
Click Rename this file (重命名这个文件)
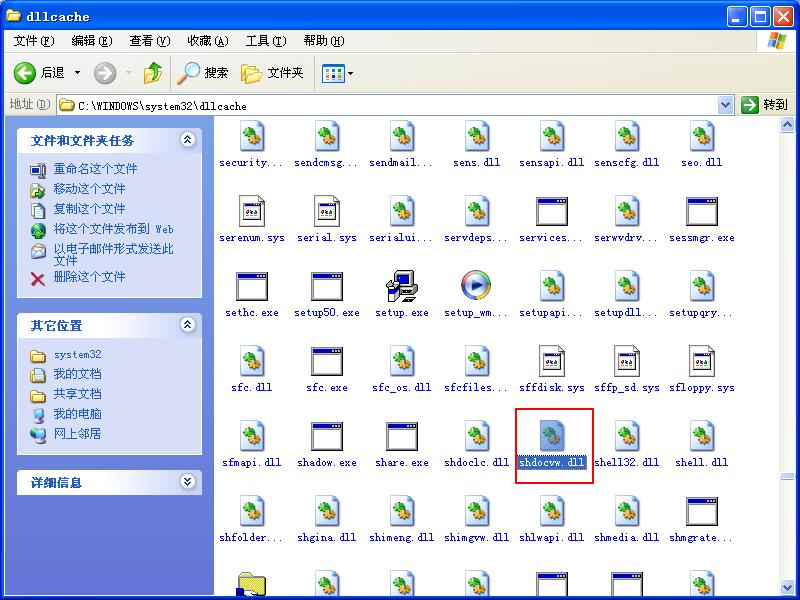coord(95,169)
